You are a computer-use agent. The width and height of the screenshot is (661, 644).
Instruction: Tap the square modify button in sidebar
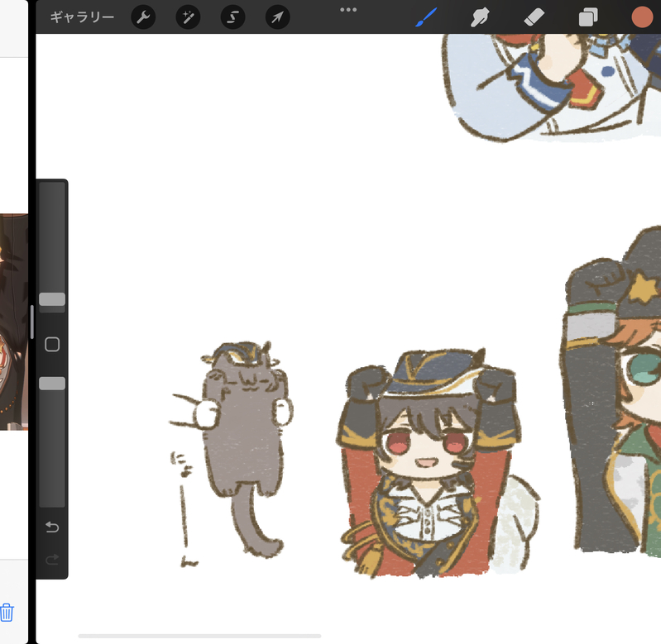pos(52,344)
